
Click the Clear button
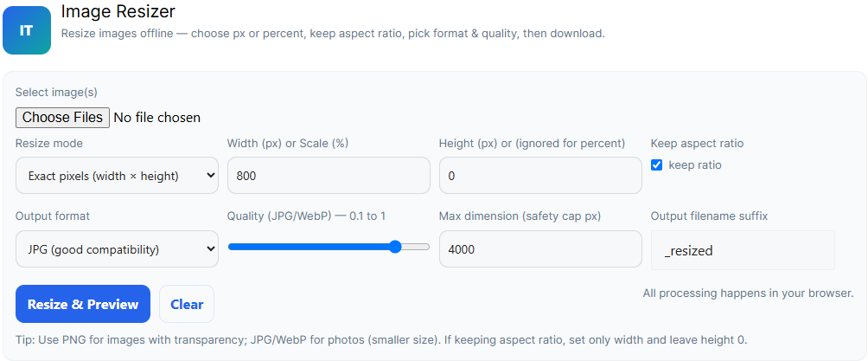pyautogui.click(x=187, y=304)
